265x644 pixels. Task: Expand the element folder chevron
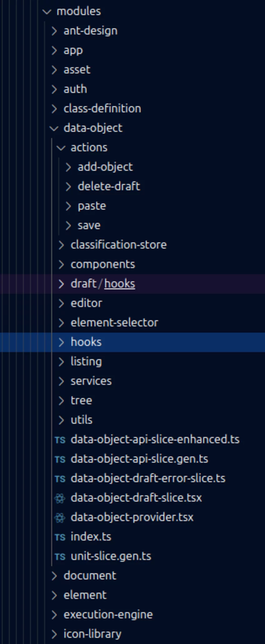pos(54,595)
